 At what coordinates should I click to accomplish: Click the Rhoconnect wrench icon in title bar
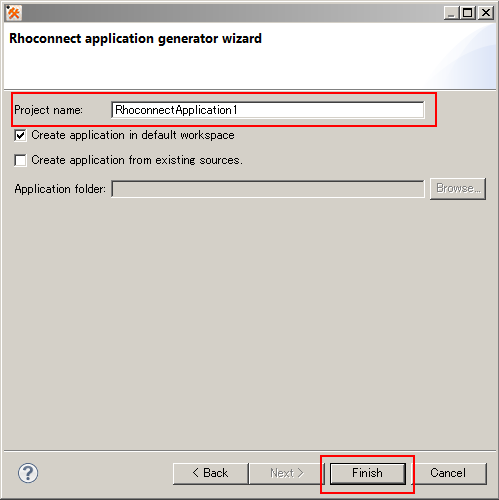click(14, 13)
